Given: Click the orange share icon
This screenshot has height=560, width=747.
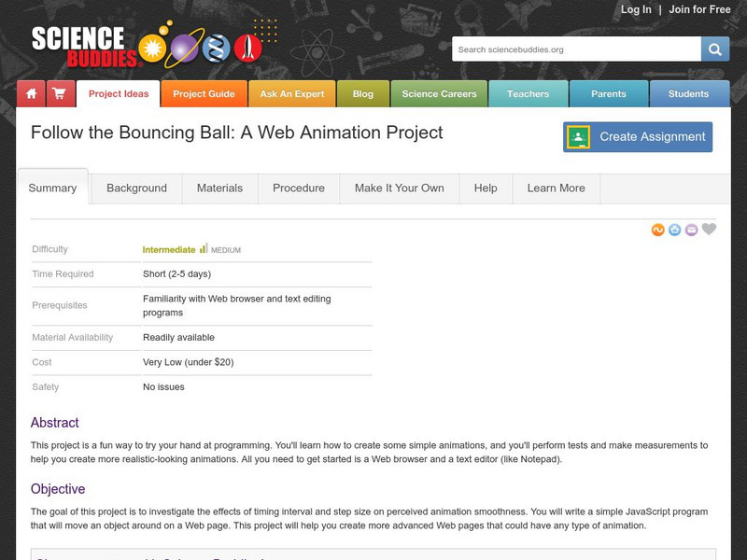Looking at the screenshot, I should [x=658, y=230].
